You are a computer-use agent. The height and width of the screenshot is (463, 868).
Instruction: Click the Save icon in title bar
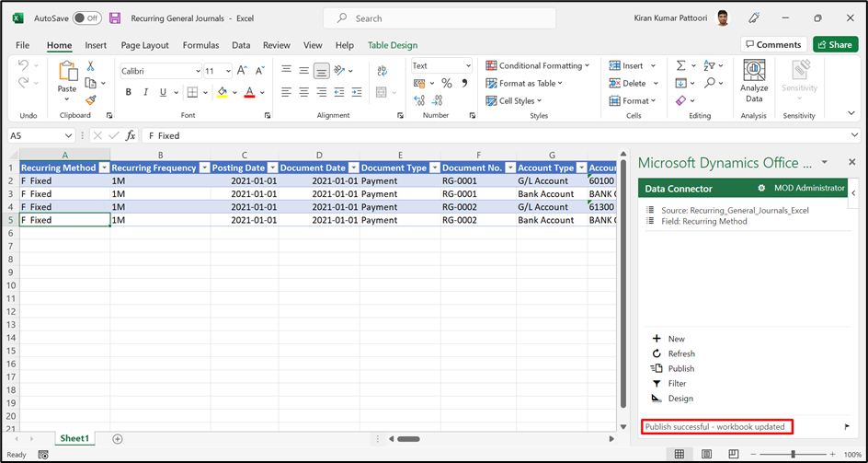coord(115,18)
